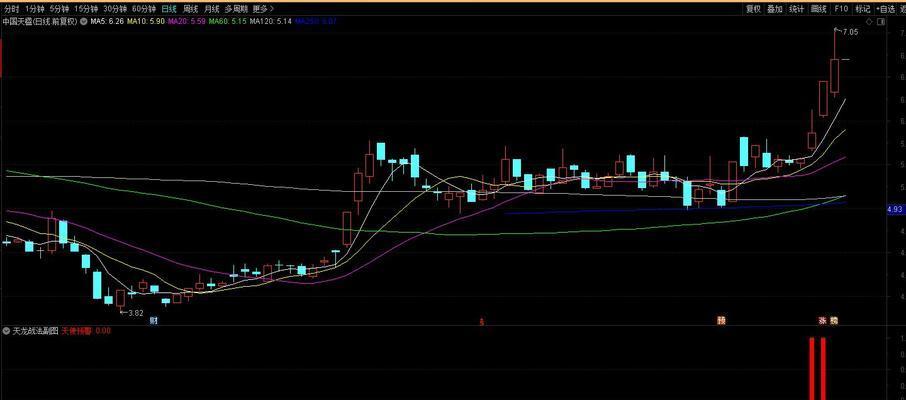Screen dimensions: 906x400
Task: Click the 4.93 price tag on right axis
Action: 895,209
